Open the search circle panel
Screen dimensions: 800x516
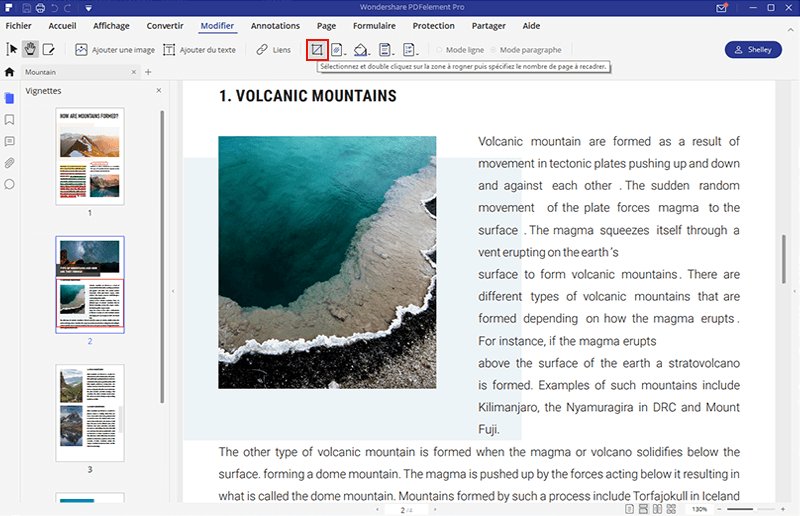click(10, 184)
